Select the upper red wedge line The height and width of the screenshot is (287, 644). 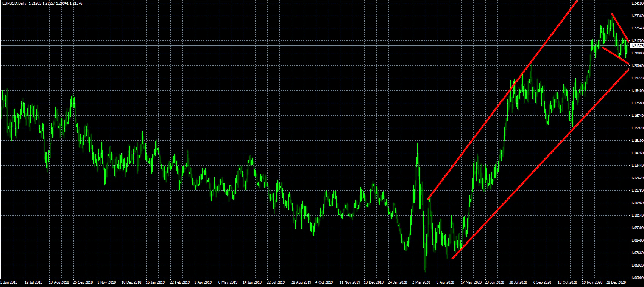tap(621, 28)
